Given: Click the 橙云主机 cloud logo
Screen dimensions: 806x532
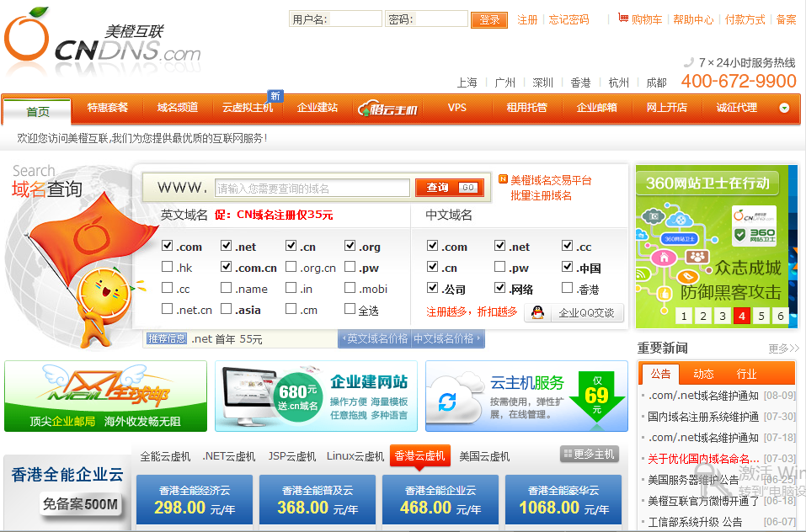Looking at the screenshot, I should click(387, 109).
